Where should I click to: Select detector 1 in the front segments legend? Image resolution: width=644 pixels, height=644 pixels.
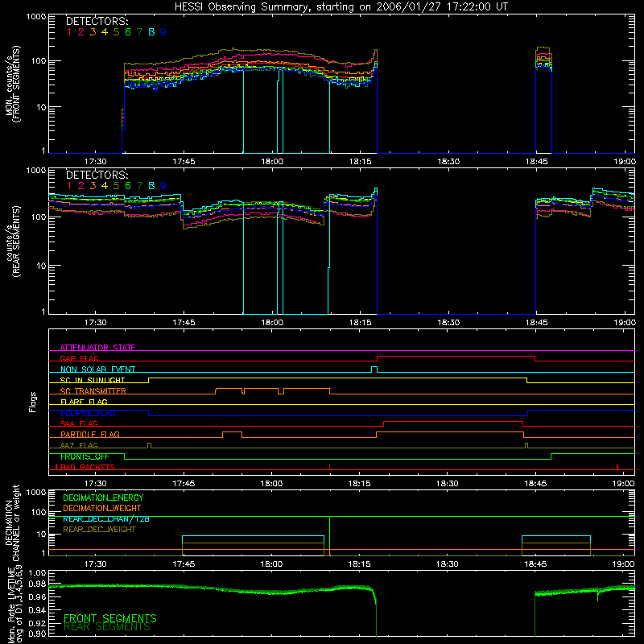69,32
